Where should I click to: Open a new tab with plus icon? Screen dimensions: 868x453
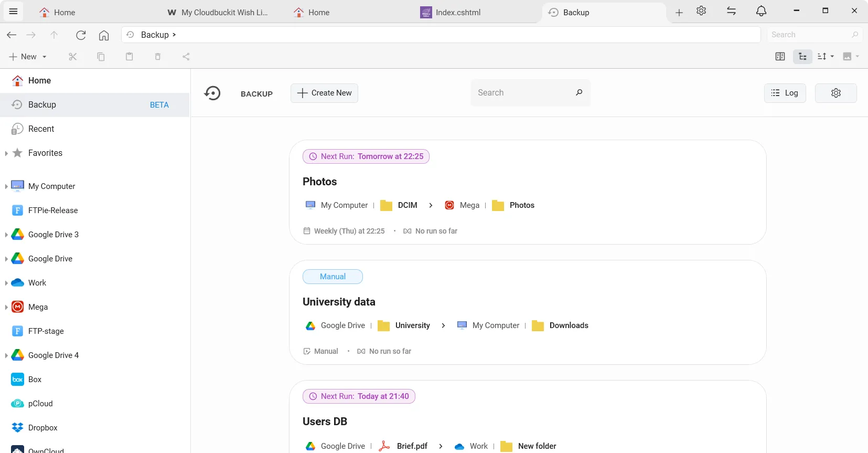679,12
